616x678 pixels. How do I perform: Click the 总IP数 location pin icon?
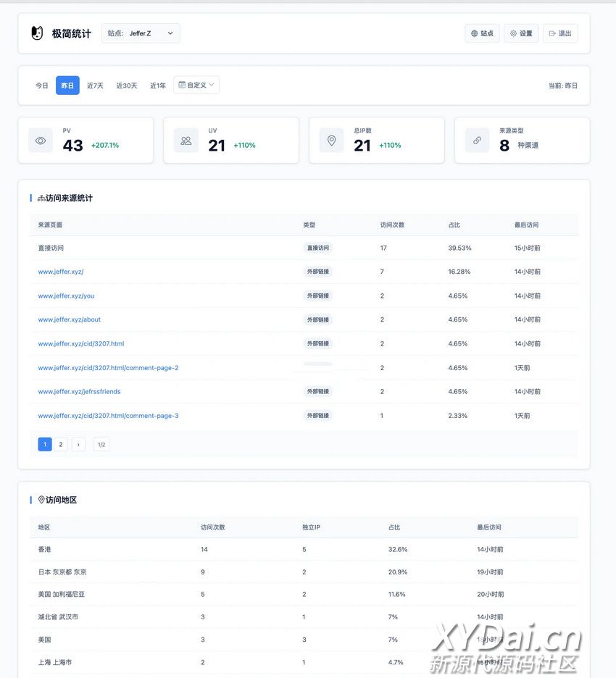point(332,141)
